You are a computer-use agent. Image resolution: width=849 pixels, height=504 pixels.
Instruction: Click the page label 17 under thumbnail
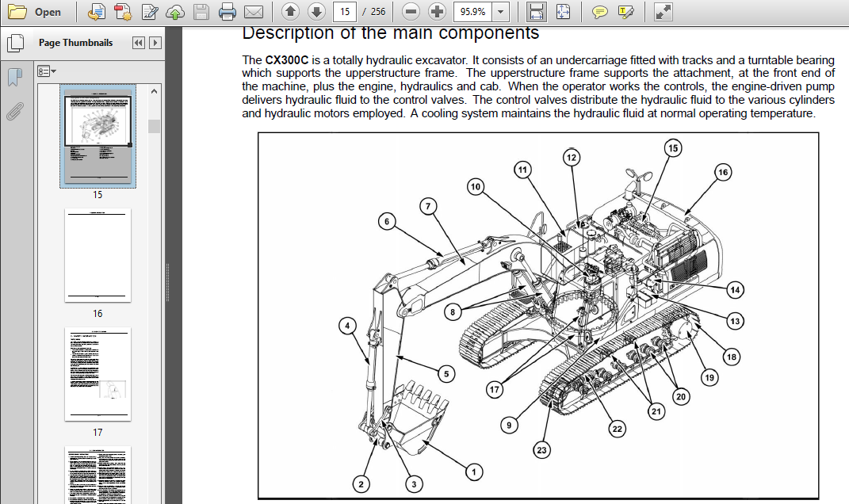coord(98,433)
